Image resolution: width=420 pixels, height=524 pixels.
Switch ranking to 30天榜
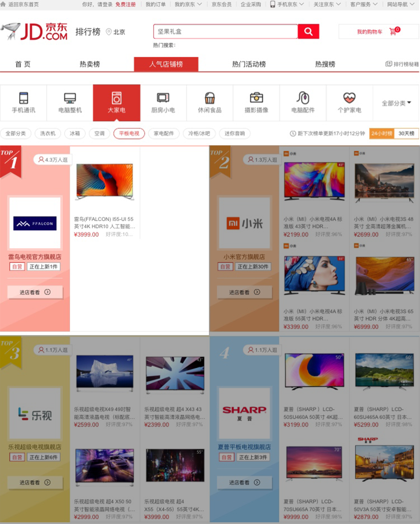click(406, 134)
